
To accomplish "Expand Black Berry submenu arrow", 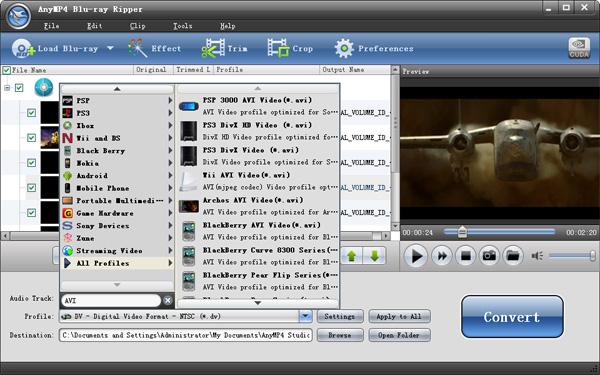I will (170, 151).
